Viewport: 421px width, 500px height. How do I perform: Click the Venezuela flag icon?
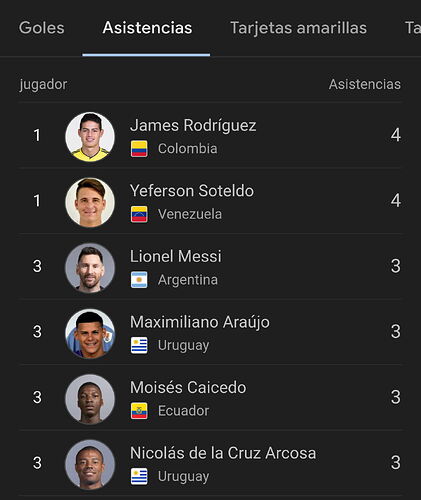(139, 214)
